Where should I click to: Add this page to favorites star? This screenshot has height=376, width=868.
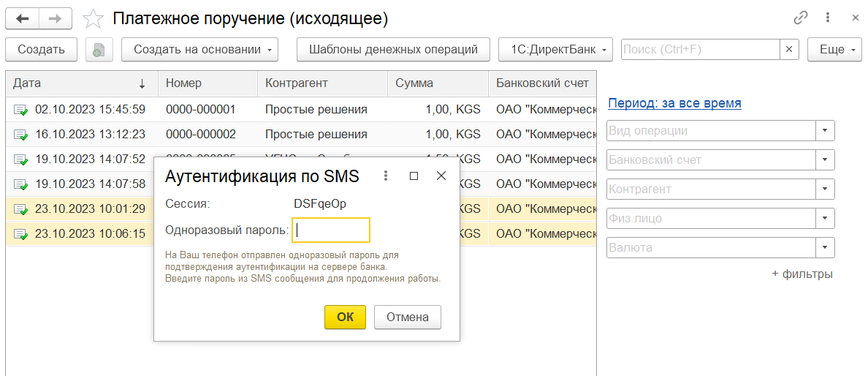(x=93, y=18)
